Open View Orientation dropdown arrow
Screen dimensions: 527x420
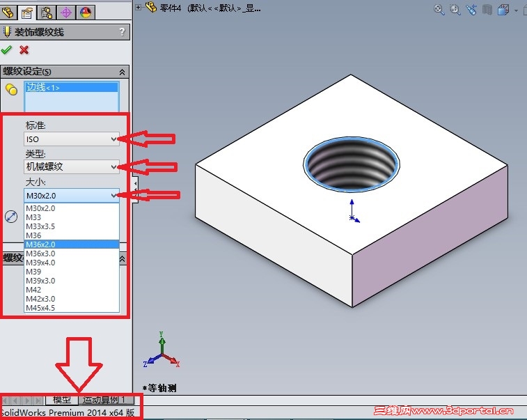[x=516, y=10]
